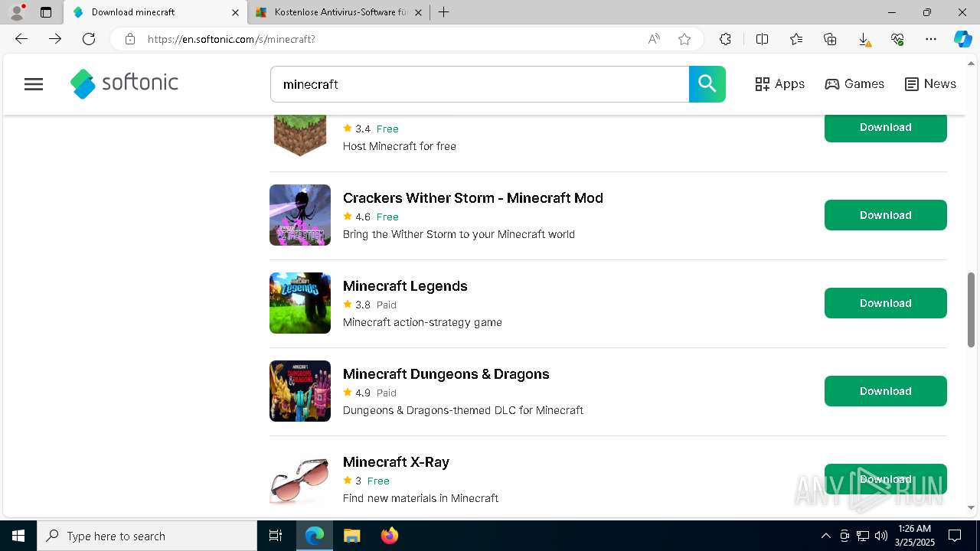980x551 pixels.
Task: Open Minecraft X-Ray title link
Action: 396,461
